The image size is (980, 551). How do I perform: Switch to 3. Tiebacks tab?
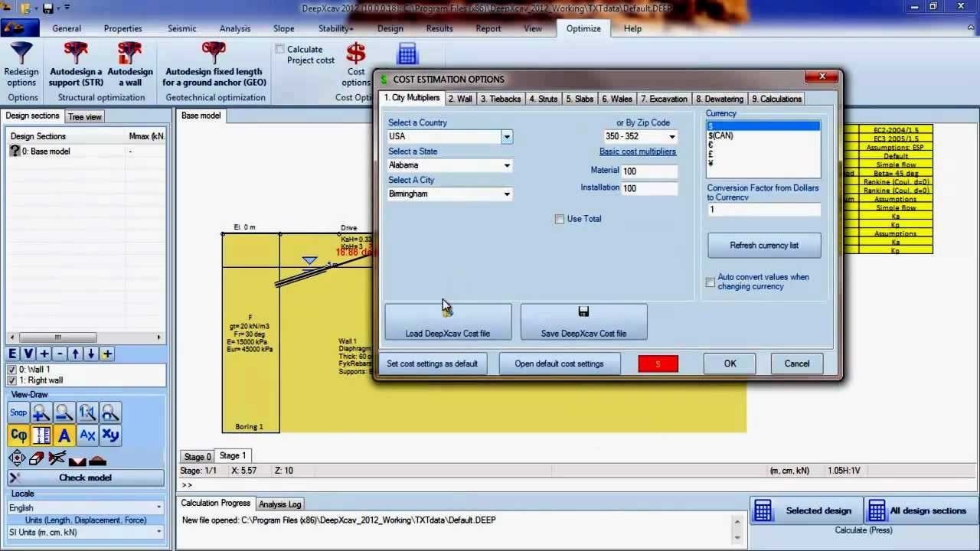501,99
